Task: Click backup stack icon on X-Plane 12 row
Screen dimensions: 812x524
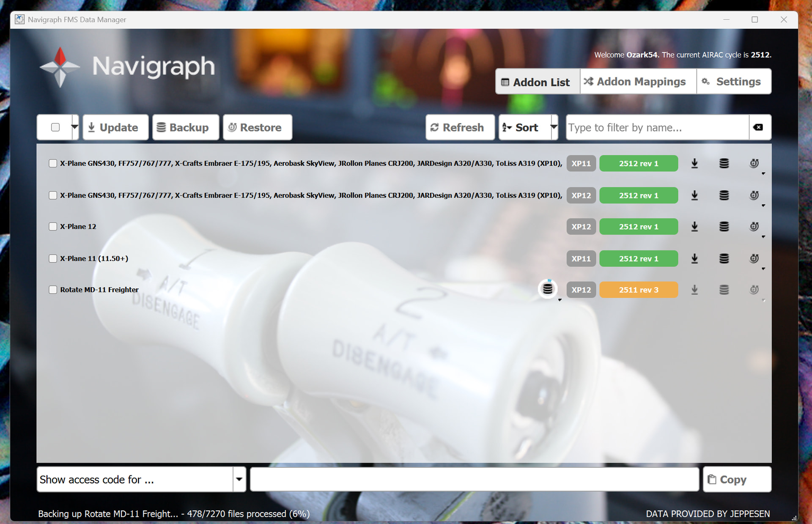Action: 724,227
